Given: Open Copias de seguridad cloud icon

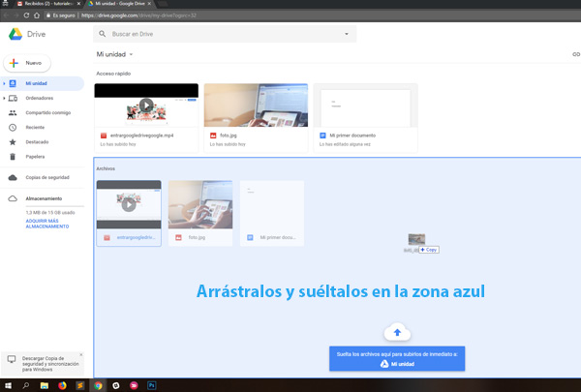Looking at the screenshot, I should [x=13, y=177].
